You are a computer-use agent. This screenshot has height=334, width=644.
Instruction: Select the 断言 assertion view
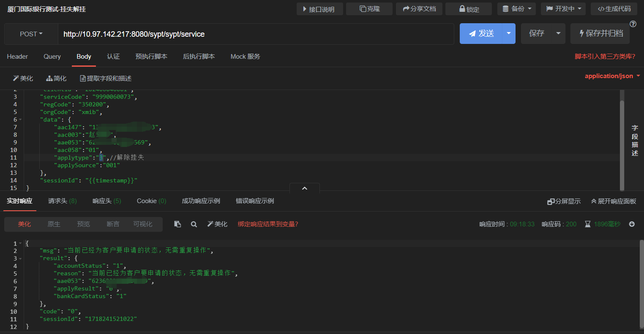tap(113, 224)
